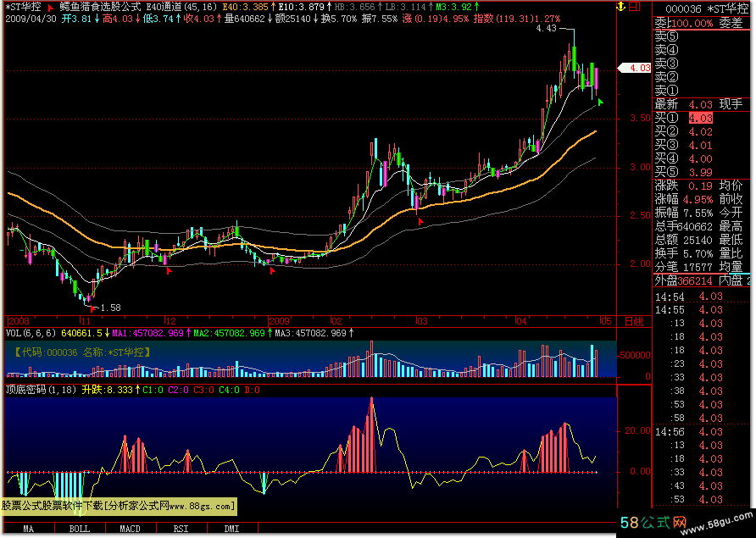Select the DMI indicator tab
The image size is (756, 538).
coord(232,529)
